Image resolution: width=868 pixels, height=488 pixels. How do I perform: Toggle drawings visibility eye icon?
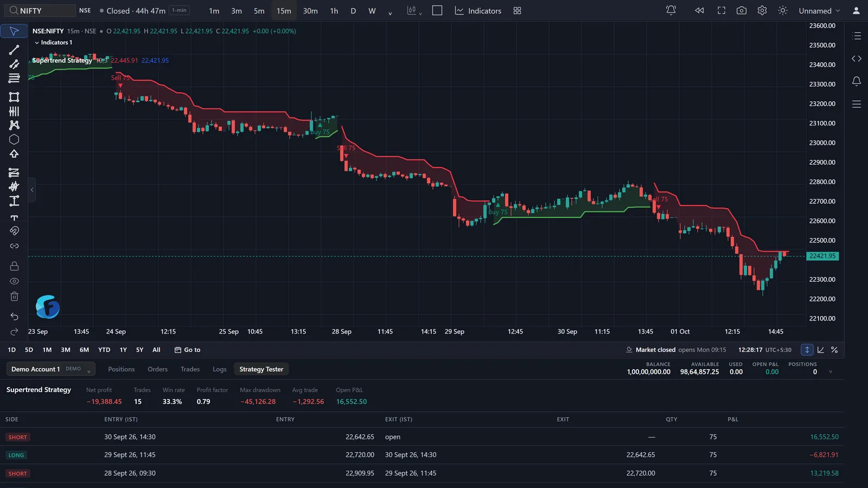click(x=14, y=281)
